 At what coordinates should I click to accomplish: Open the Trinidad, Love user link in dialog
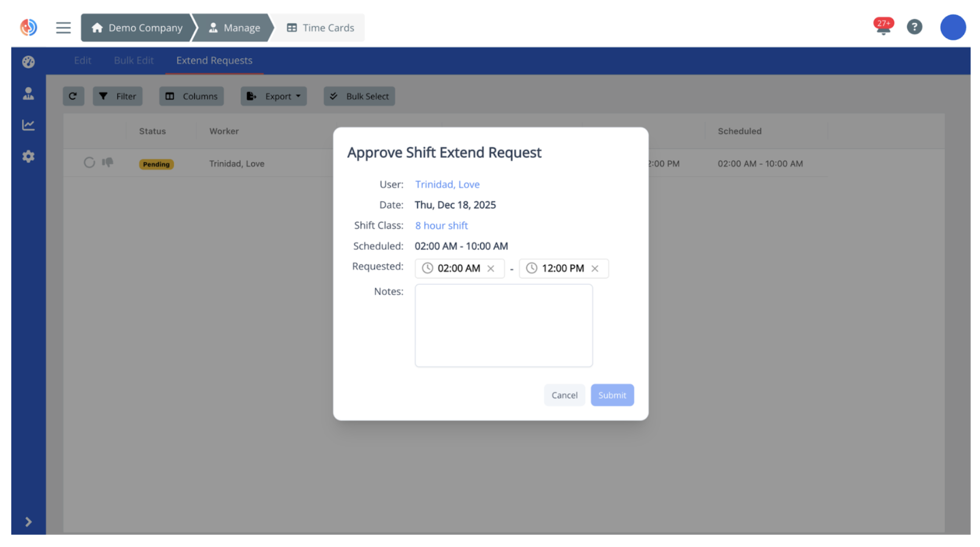coord(447,184)
